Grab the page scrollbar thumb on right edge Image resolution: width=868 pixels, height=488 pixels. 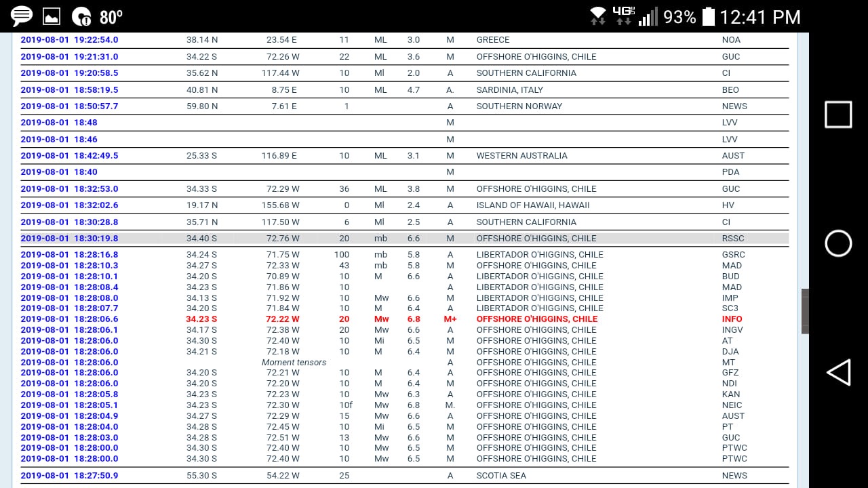(x=805, y=311)
